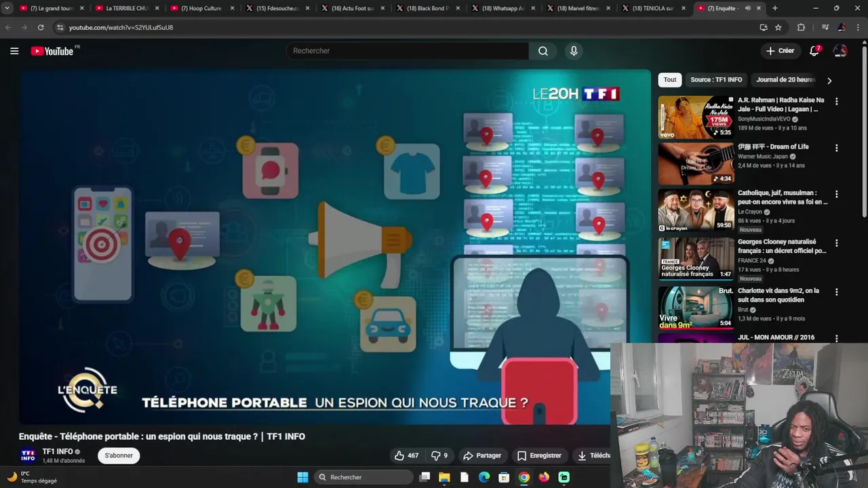Select Source : TF1 INFO chip
Viewport: 868px width, 488px height.
click(716, 80)
